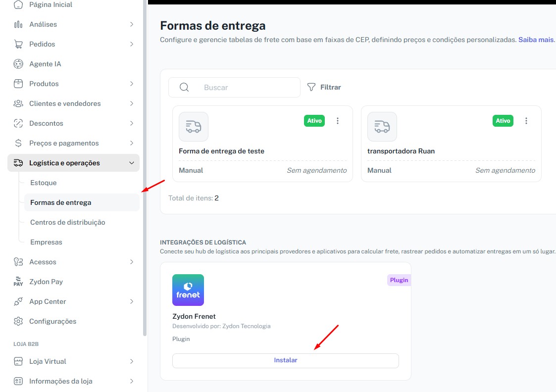Screen dimensions: 556x392
Task: Click the Agente IA robot icon
Action: pyautogui.click(x=18, y=64)
